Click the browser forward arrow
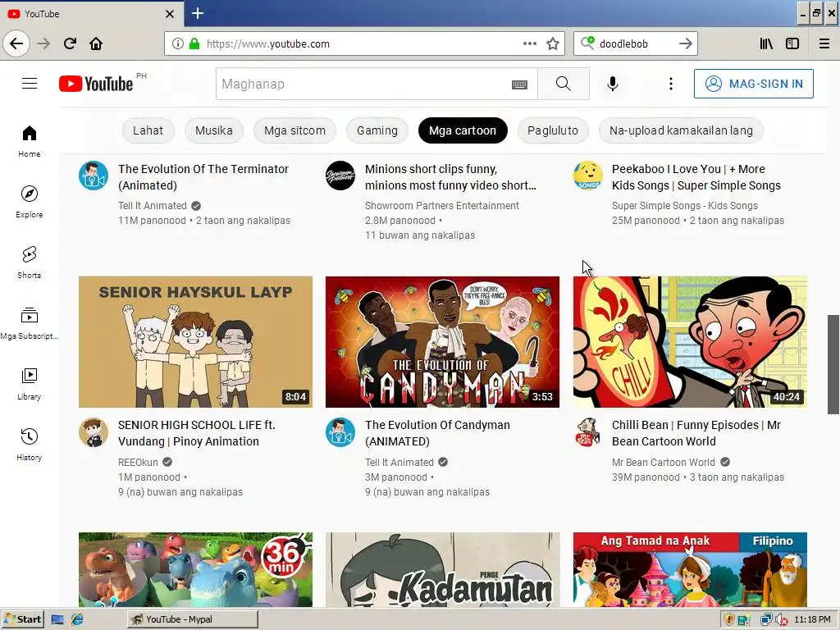 click(x=43, y=43)
